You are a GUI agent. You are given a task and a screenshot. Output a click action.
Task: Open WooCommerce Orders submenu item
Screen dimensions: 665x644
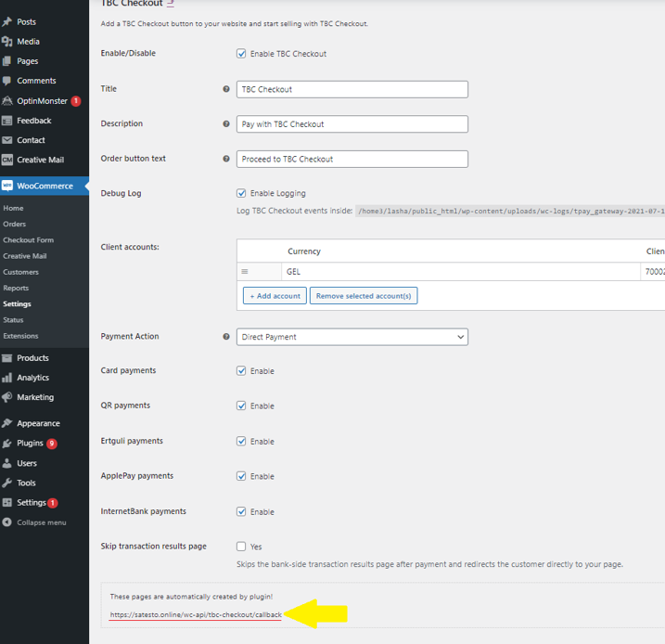pyautogui.click(x=15, y=224)
